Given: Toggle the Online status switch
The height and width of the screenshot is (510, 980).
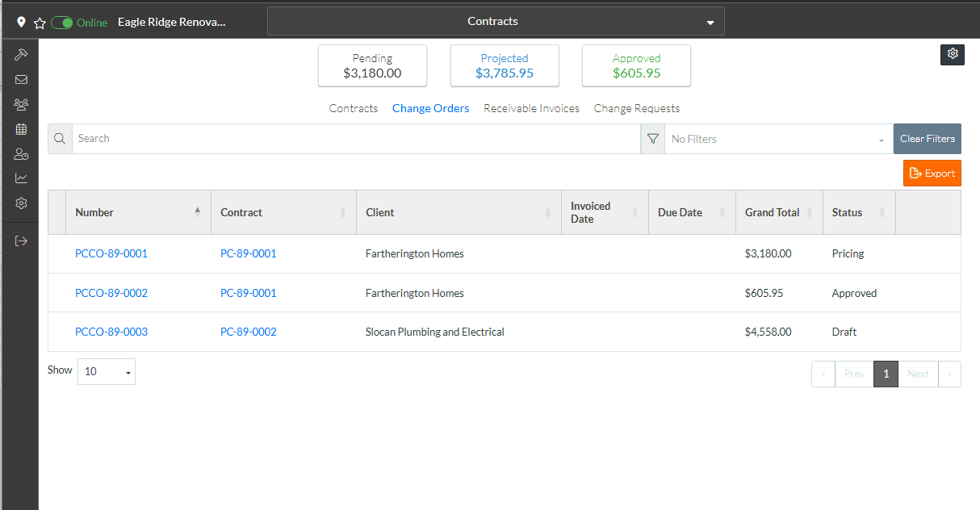Looking at the screenshot, I should pos(62,23).
